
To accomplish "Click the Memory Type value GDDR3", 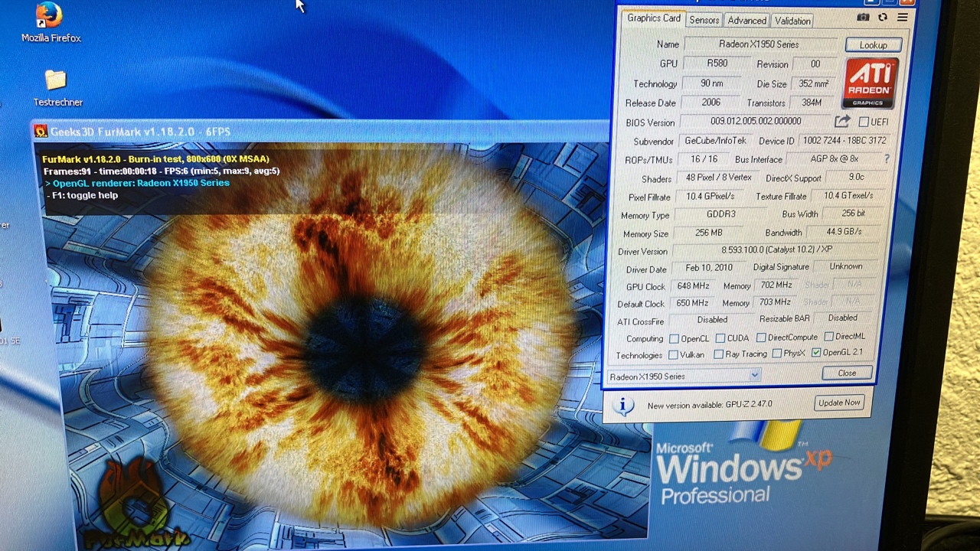I will pos(720,214).
